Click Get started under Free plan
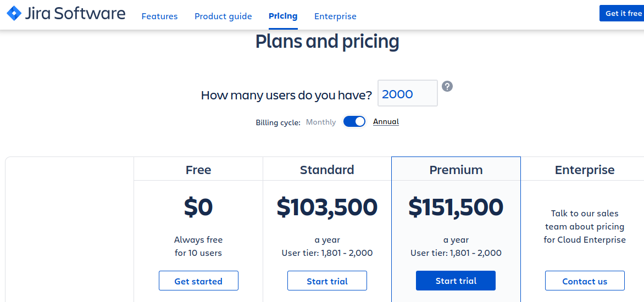The height and width of the screenshot is (302, 644). coord(198,281)
